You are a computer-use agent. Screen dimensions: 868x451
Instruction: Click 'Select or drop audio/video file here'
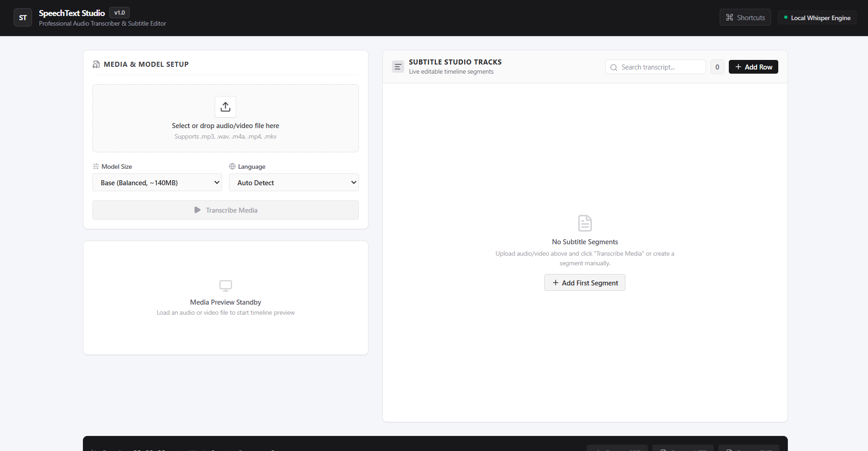[x=226, y=126]
